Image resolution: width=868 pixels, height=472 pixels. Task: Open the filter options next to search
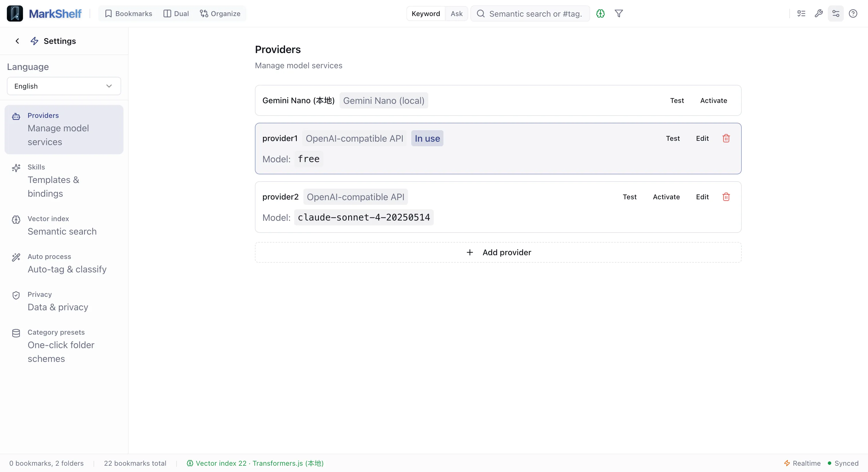click(619, 13)
